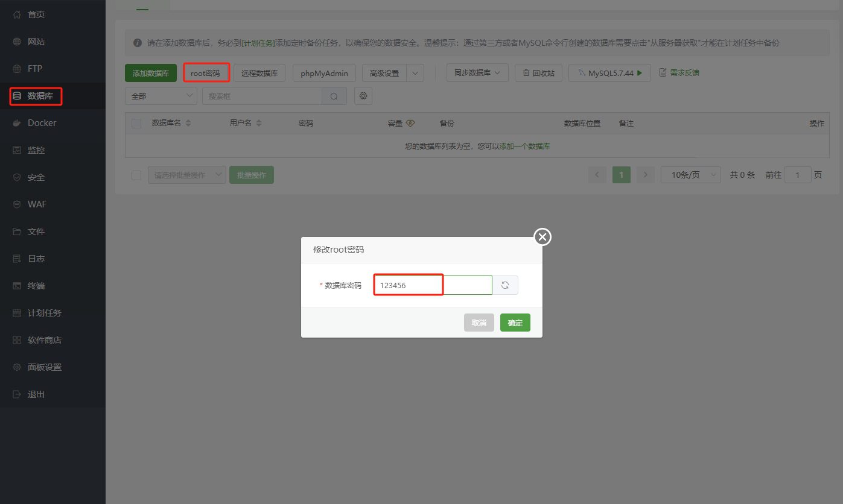Image resolution: width=843 pixels, height=504 pixels.
Task: Regenerate password with the refresh icon
Action: [506, 285]
